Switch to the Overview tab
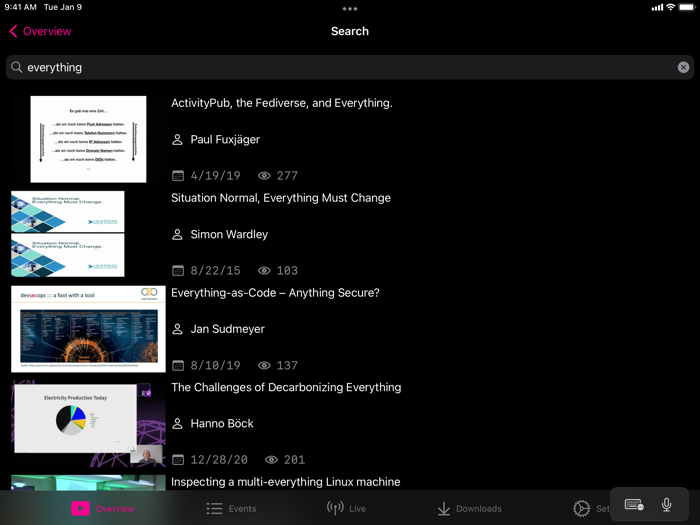700x525 pixels. pos(103,508)
